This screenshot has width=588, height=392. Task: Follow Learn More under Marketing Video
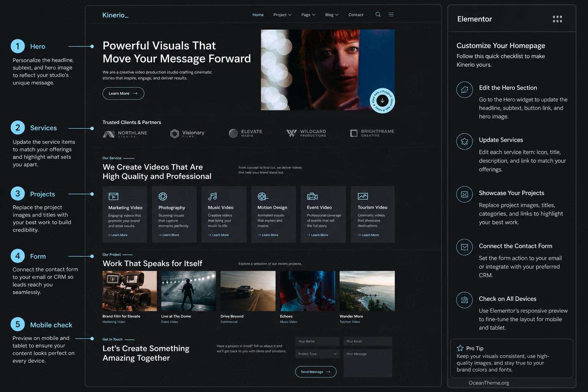118,235
